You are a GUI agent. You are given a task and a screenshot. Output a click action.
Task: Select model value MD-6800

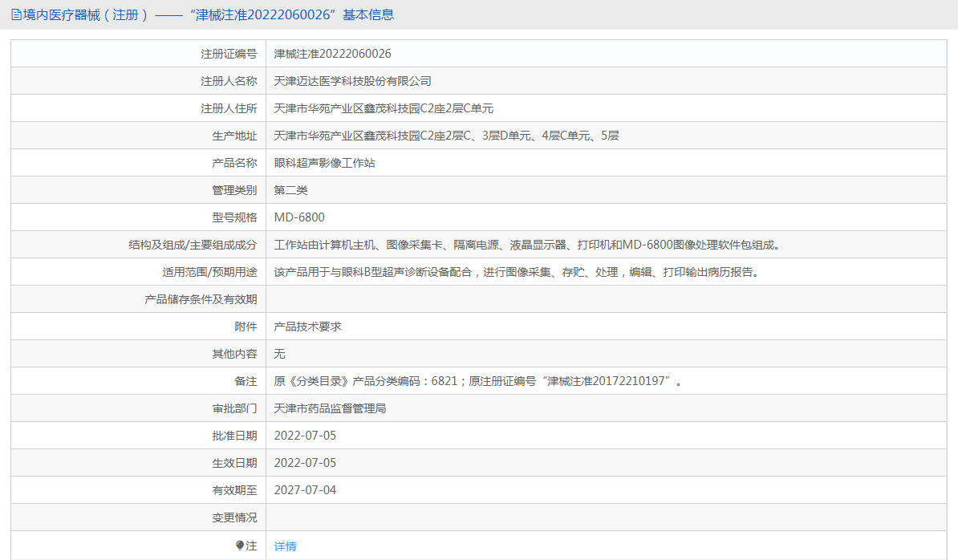pos(299,217)
